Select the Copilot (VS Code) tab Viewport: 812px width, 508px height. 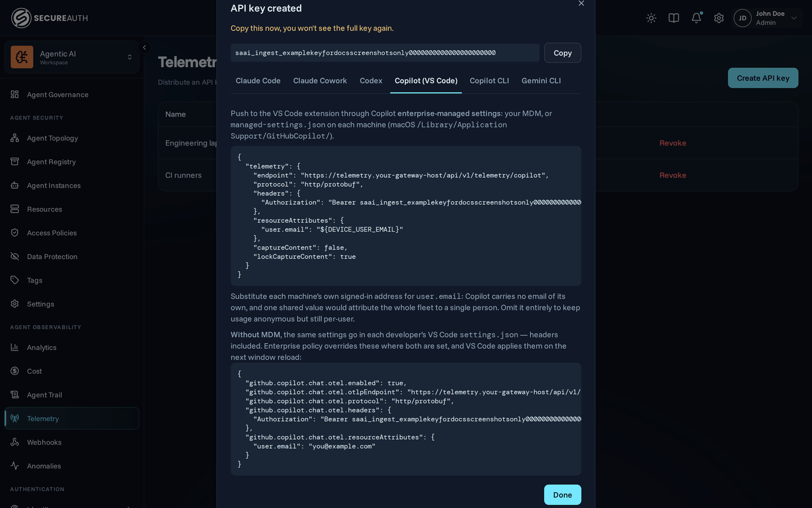(426, 81)
